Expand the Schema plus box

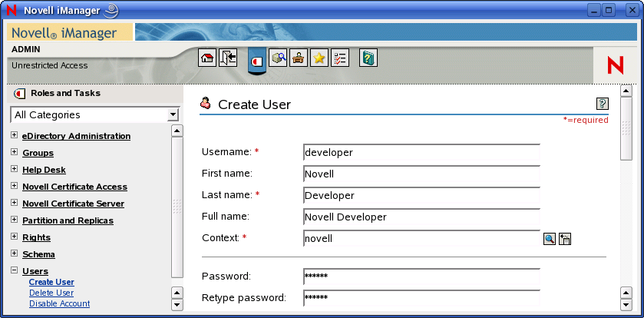[x=15, y=253]
